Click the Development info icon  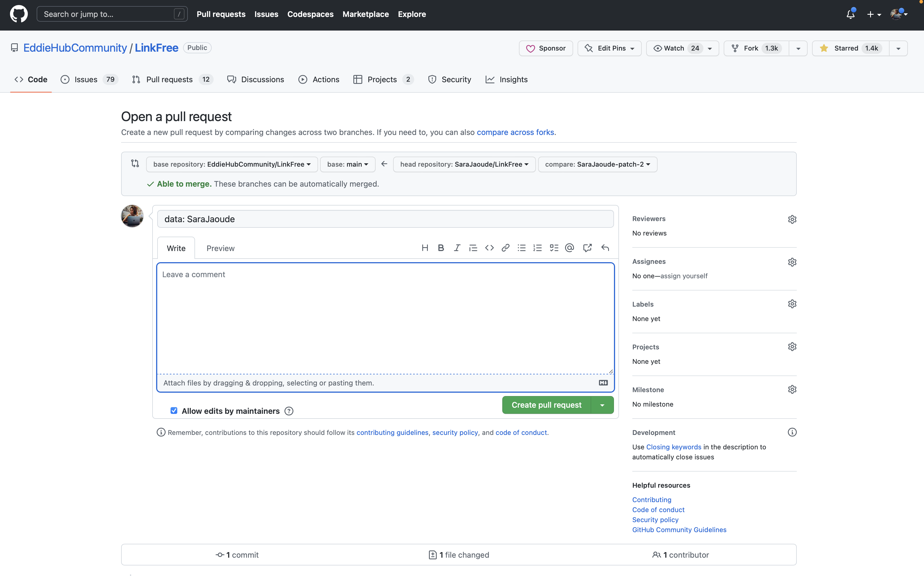792,432
